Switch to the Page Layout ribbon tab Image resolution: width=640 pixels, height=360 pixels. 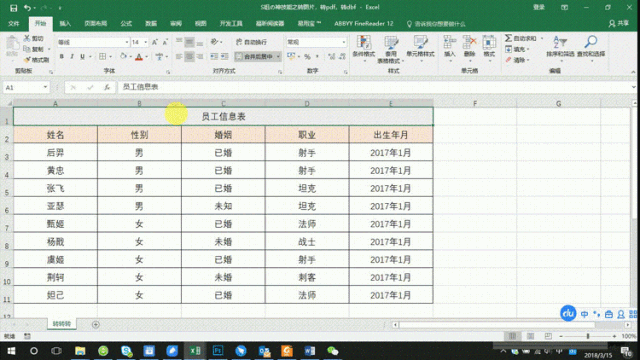click(96, 24)
